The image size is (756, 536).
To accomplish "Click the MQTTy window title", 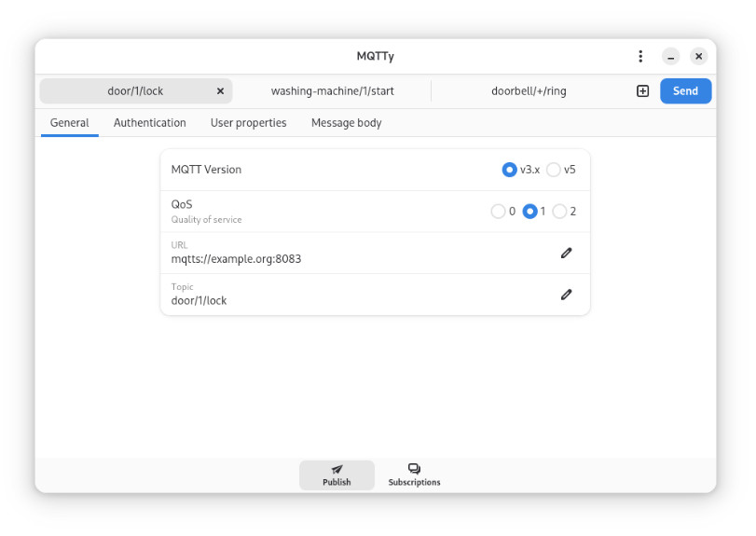I will click(375, 56).
